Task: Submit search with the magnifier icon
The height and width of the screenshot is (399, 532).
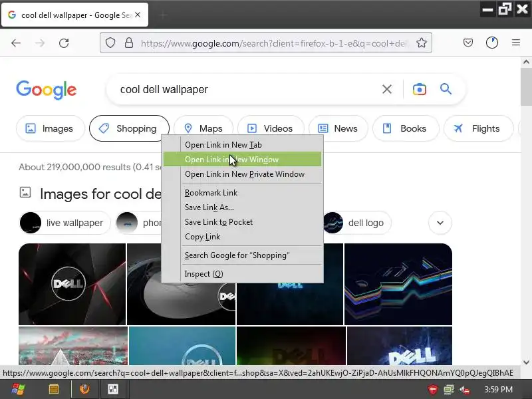Action: (446, 89)
